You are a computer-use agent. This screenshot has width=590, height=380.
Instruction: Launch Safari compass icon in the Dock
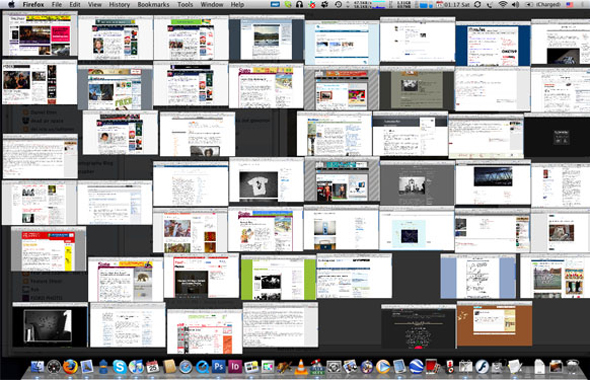(186, 366)
